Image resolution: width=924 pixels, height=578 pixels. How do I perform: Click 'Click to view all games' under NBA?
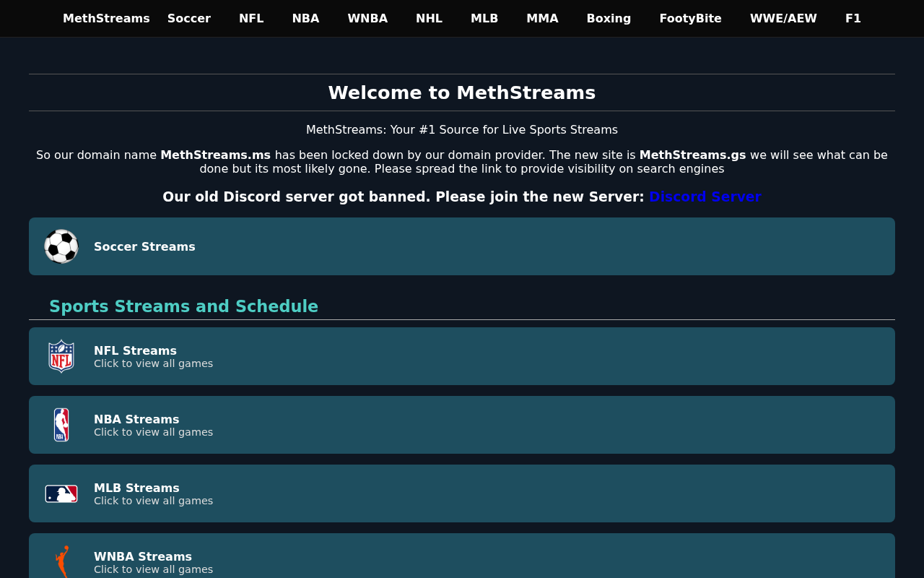(x=153, y=432)
